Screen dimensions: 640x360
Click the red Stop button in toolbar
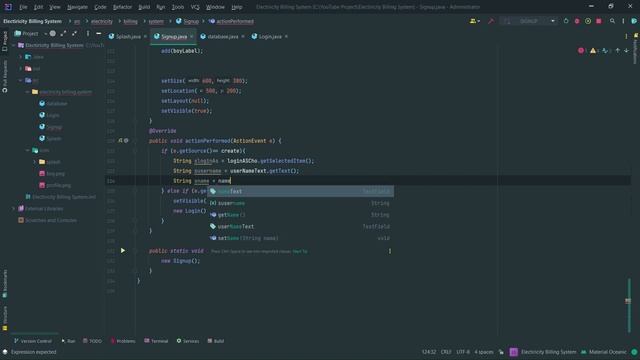(599, 21)
